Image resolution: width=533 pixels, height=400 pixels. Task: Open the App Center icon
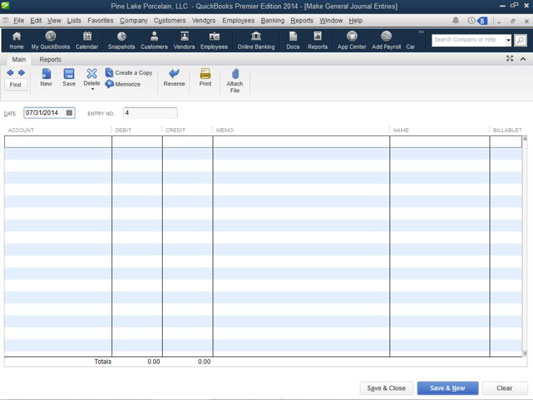[352, 36]
